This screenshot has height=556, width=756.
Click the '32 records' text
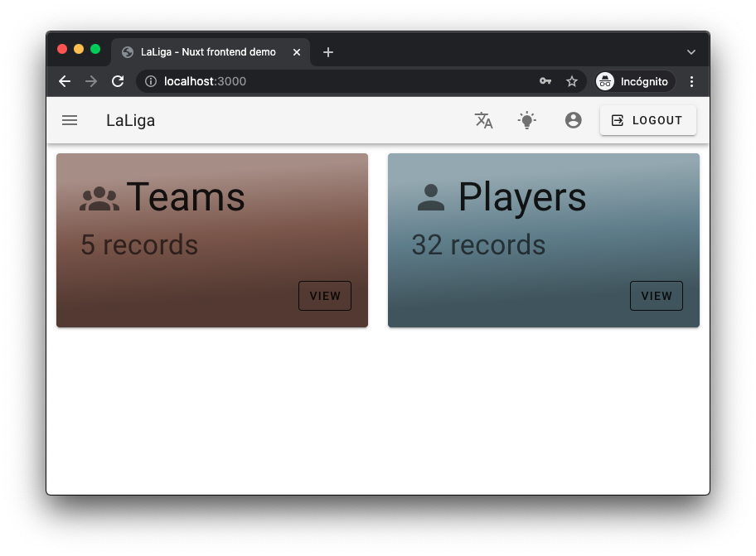tap(478, 244)
